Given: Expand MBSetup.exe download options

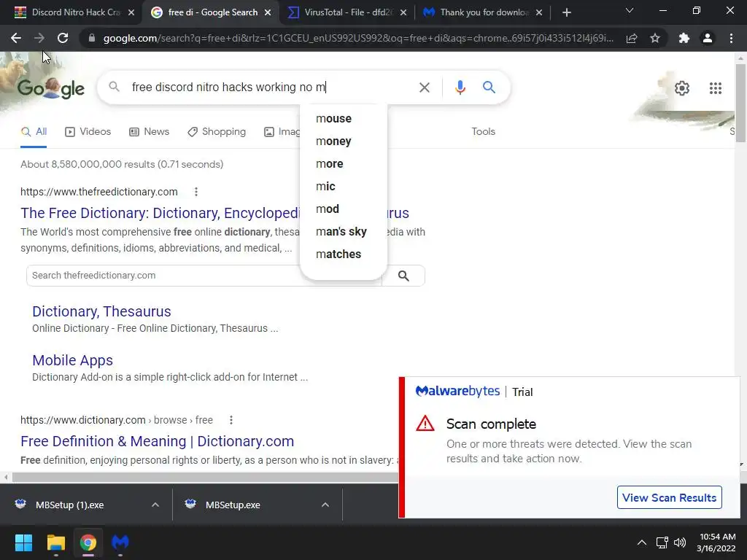Looking at the screenshot, I should (325, 505).
